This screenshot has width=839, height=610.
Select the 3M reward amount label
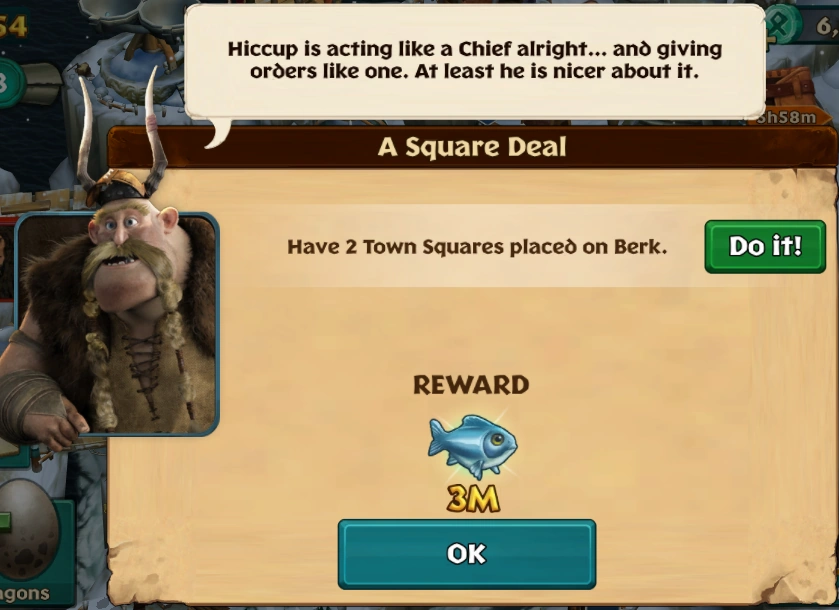click(x=474, y=499)
